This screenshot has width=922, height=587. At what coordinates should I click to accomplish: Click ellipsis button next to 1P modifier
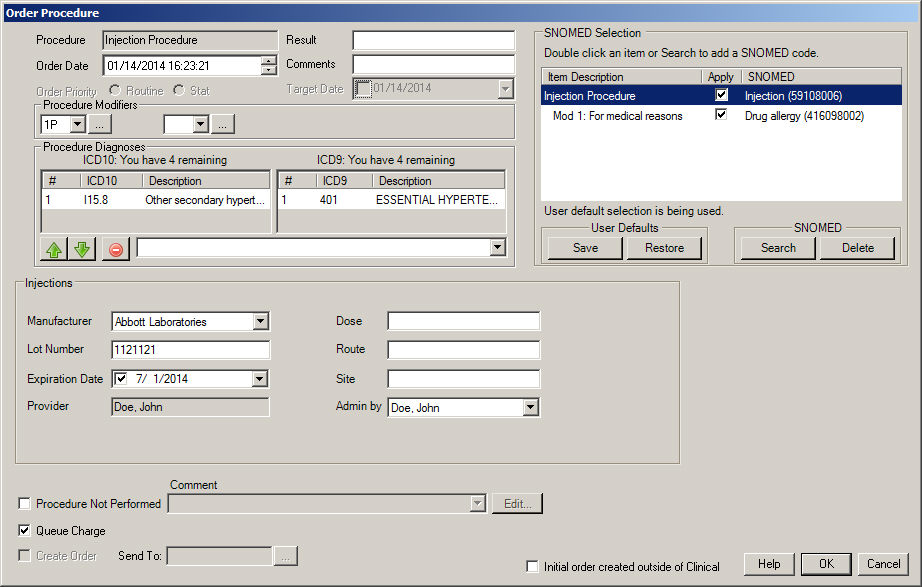click(x=100, y=125)
